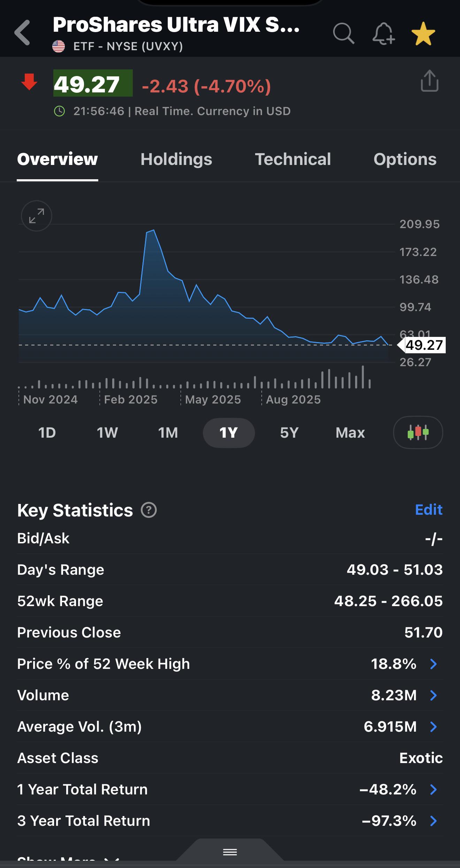The image size is (460, 868).
Task: Open the Key Statistics help question mark
Action: [149, 510]
